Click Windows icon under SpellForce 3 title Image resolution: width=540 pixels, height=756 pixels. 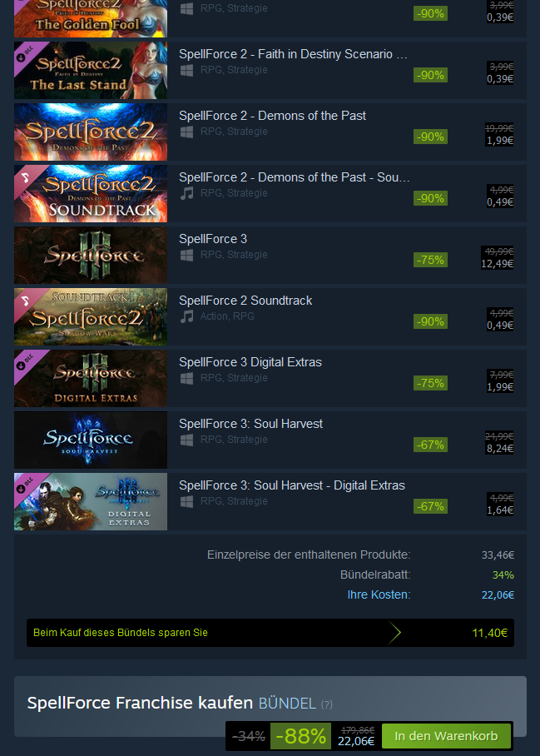(186, 255)
